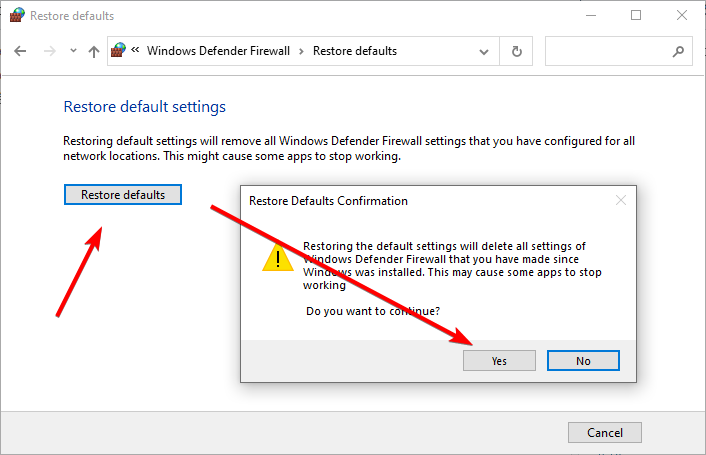The image size is (706, 455).
Task: Confirm with the Yes button
Action: (x=499, y=361)
